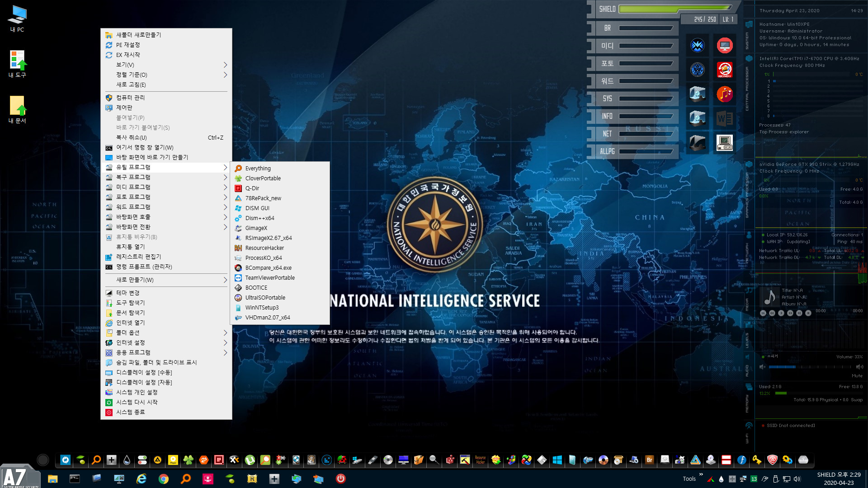Click the blue SHIELD eagle icon
The width and height of the screenshot is (868, 488).
698,45
